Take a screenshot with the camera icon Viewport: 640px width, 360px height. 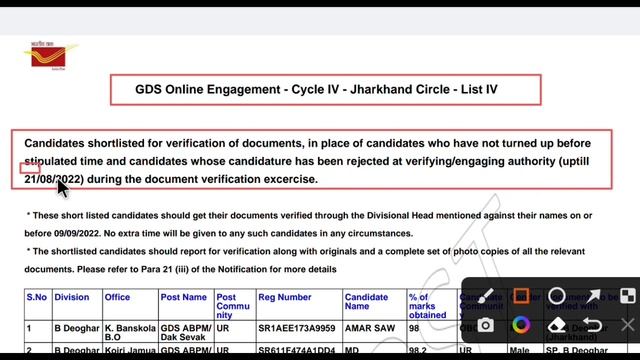(x=485, y=325)
